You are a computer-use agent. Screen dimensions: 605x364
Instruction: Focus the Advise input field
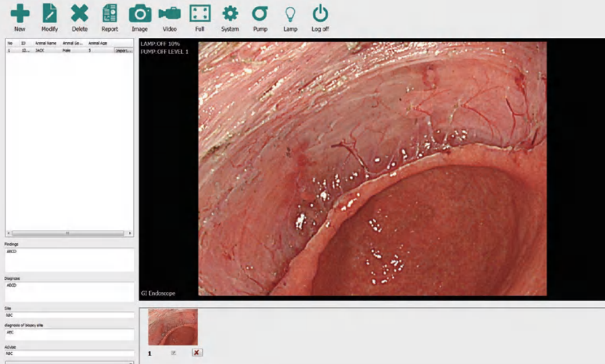pos(69,353)
